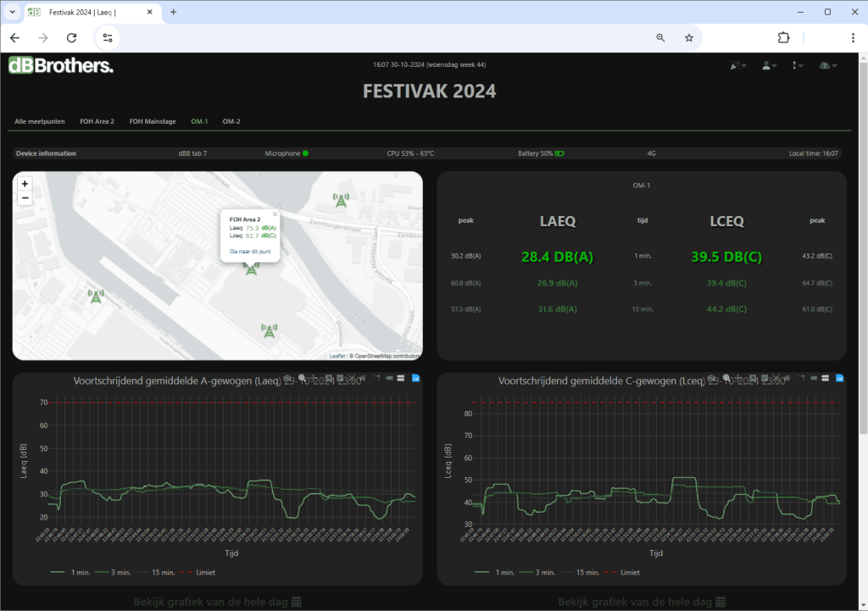Zoom out on the map
This screenshot has width=868, height=611.
(x=25, y=198)
